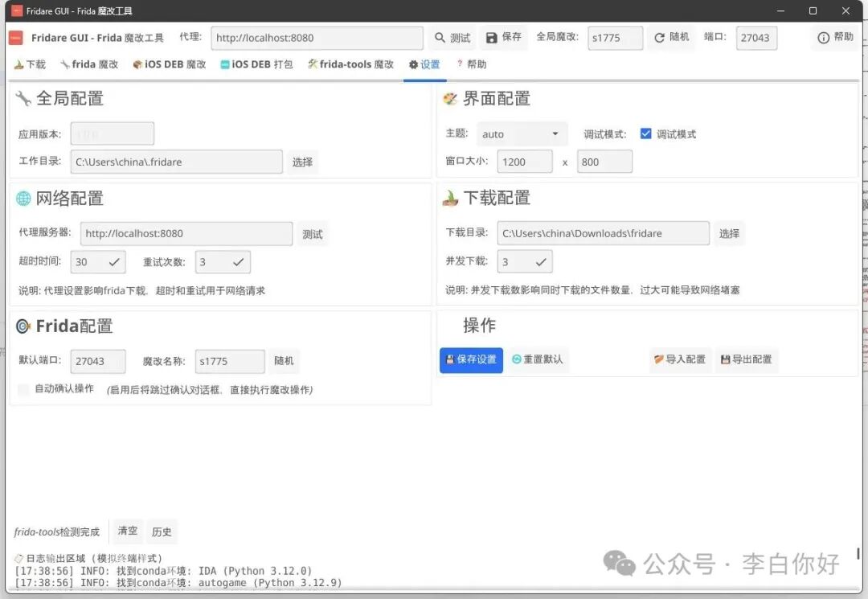The height and width of the screenshot is (599, 868).
Task: Open the 帮助 tab in the tab bar
Action: 471,64
